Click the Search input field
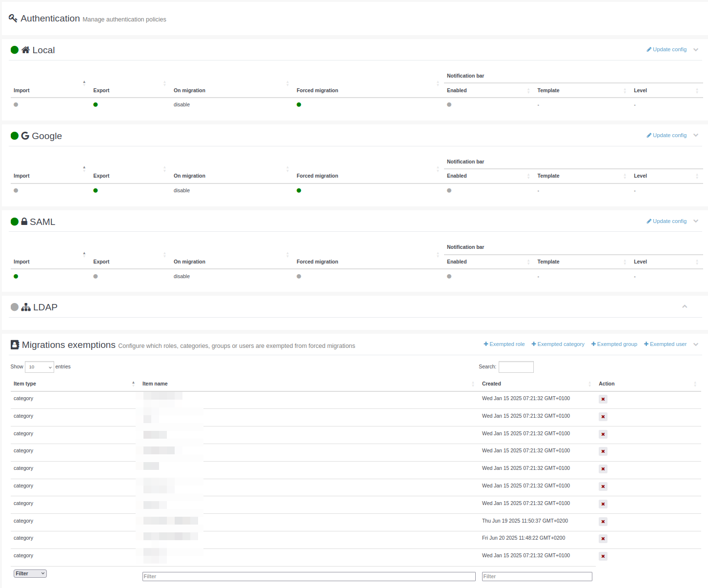This screenshot has width=708, height=588. tap(516, 367)
